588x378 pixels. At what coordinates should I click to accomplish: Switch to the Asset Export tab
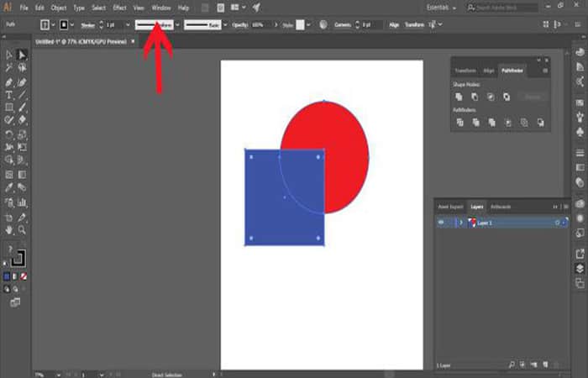click(451, 207)
